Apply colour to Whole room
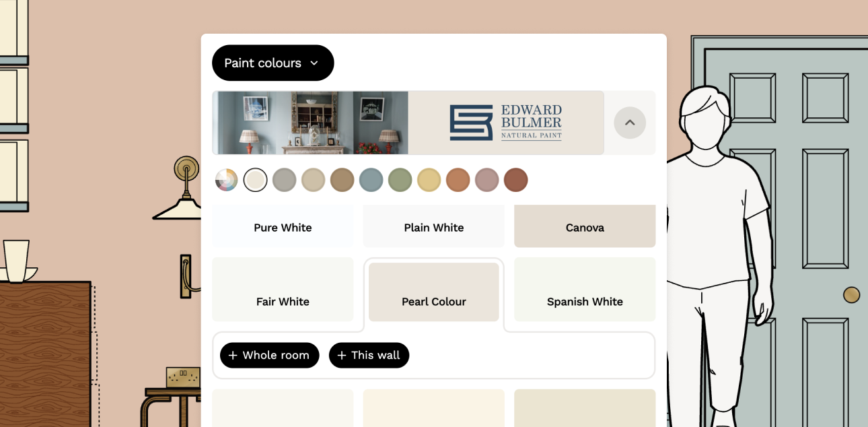 coord(269,355)
